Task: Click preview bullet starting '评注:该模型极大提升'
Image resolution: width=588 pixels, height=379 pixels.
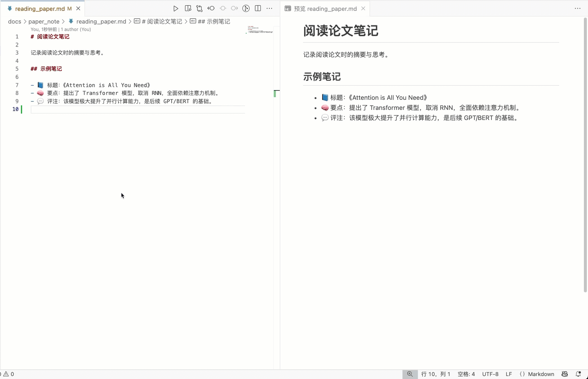Action: pyautogui.click(x=420, y=118)
